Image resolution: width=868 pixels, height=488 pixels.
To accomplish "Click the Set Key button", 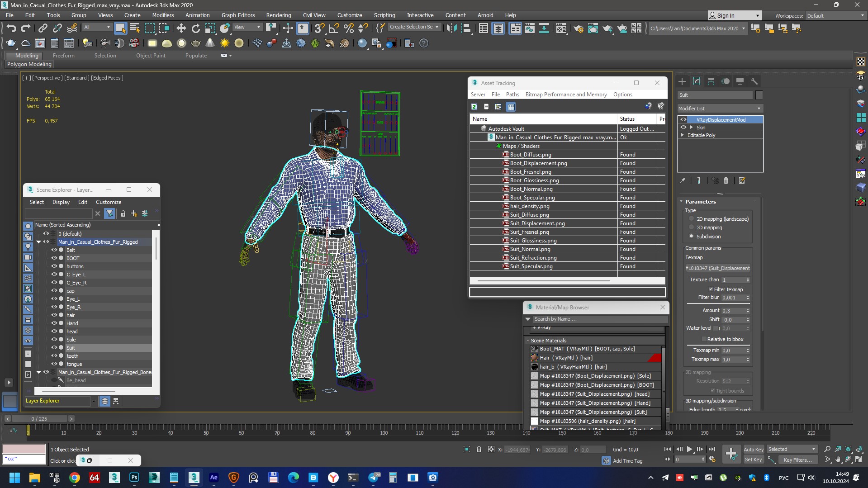I will click(753, 460).
